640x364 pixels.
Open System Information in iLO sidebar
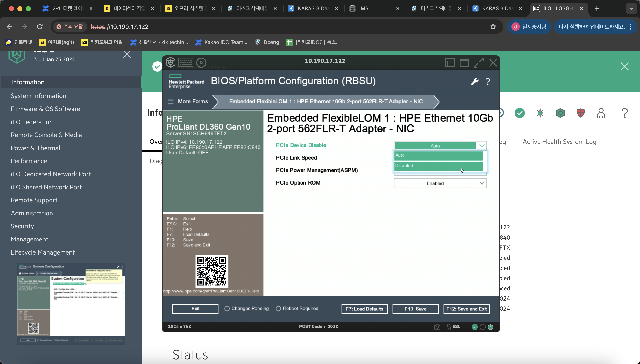[x=39, y=96]
